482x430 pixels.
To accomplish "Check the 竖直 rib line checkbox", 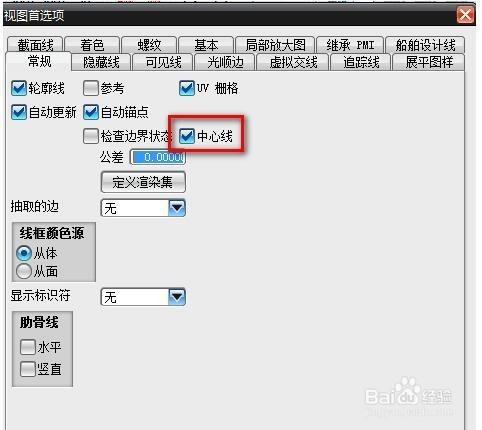I will [28, 369].
